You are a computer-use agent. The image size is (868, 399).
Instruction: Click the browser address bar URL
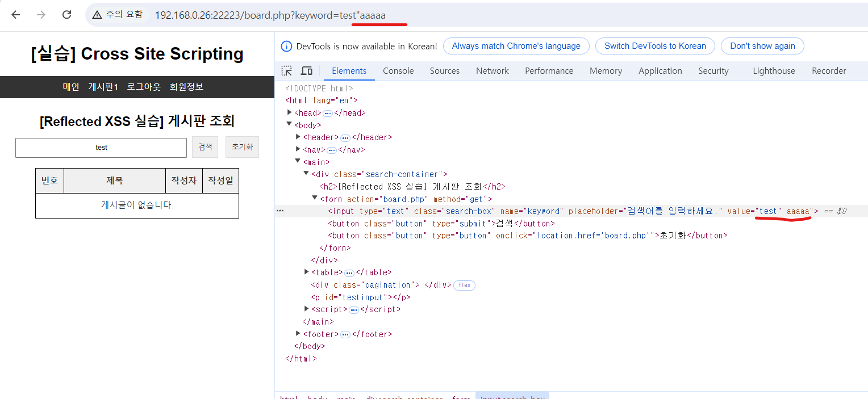click(270, 15)
